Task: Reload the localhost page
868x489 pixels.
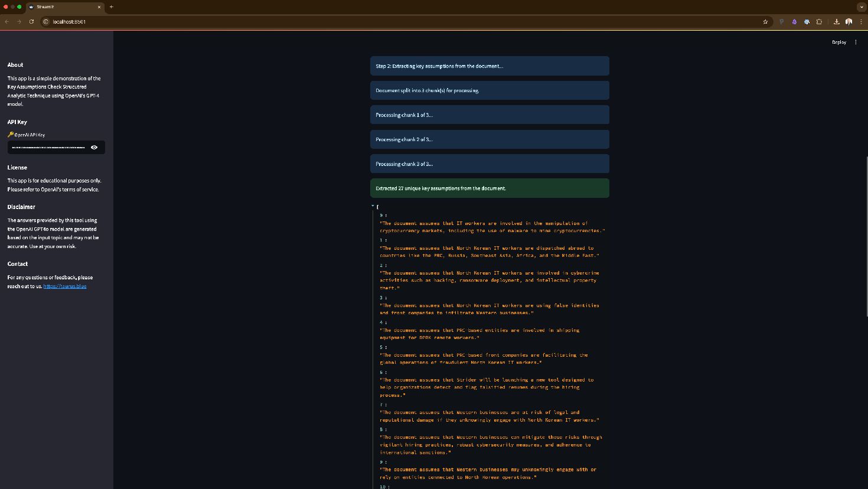Action: point(31,22)
